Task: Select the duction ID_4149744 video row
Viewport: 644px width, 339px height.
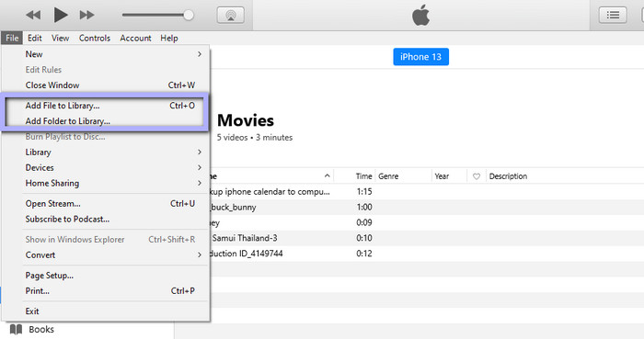Action: (x=427, y=254)
